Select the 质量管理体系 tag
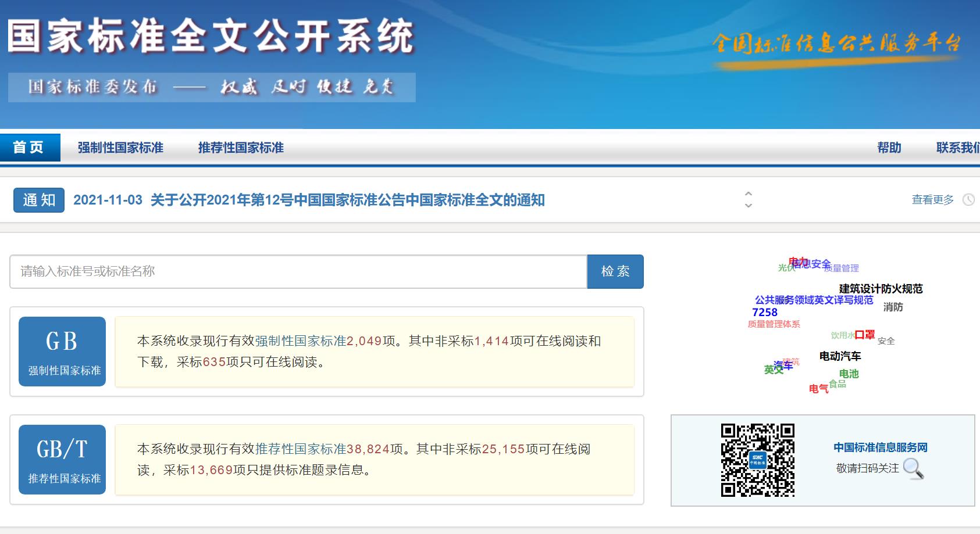This screenshot has width=980, height=534. click(x=774, y=324)
